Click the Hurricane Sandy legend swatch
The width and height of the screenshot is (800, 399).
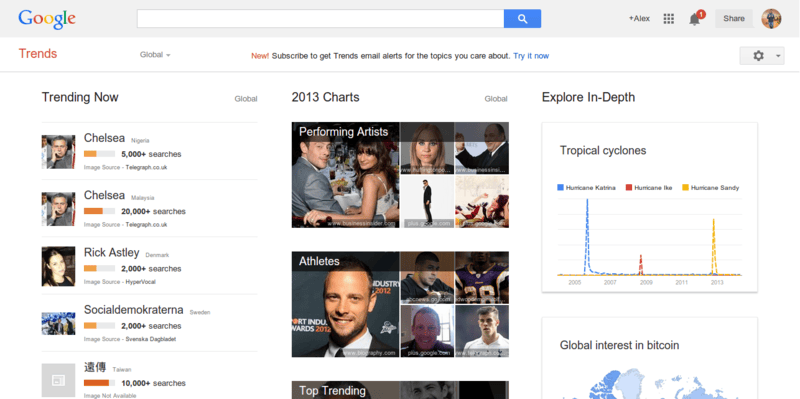(686, 188)
